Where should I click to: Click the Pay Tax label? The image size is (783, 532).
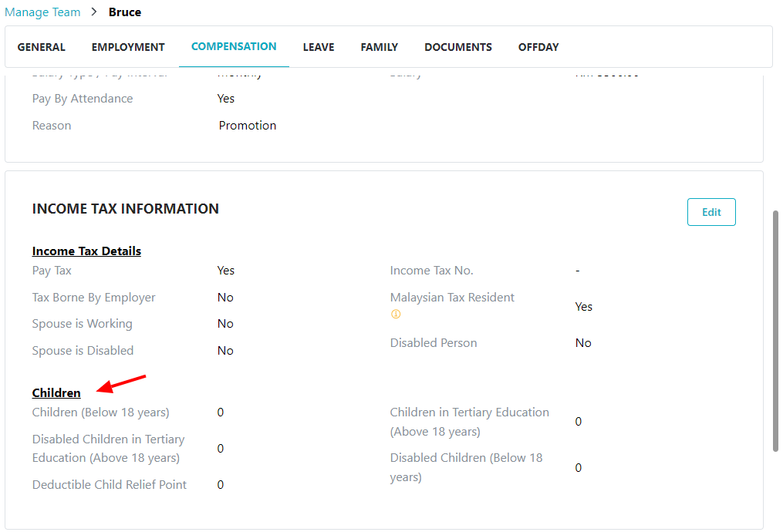[52, 271]
